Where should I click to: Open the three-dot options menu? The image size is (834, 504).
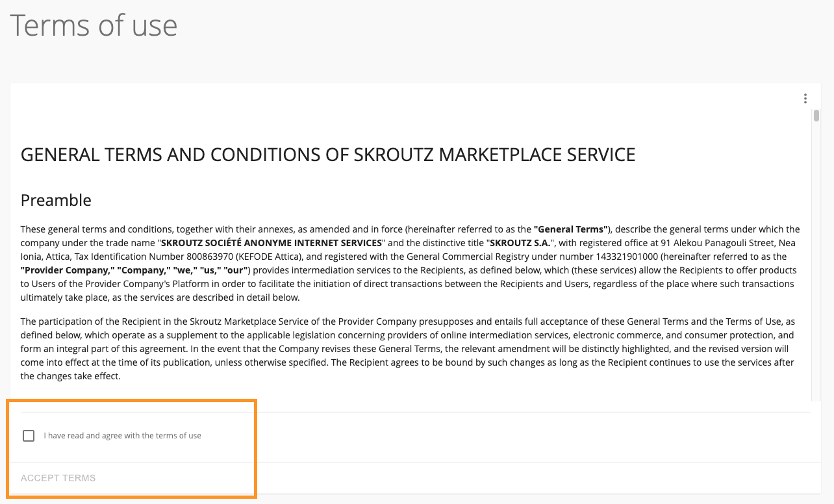pyautogui.click(x=805, y=99)
